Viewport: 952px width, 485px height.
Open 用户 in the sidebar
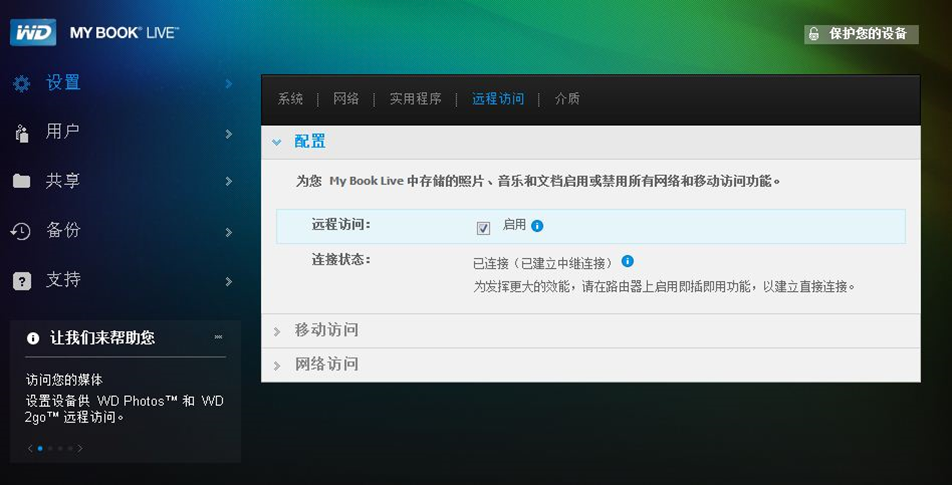(63, 132)
